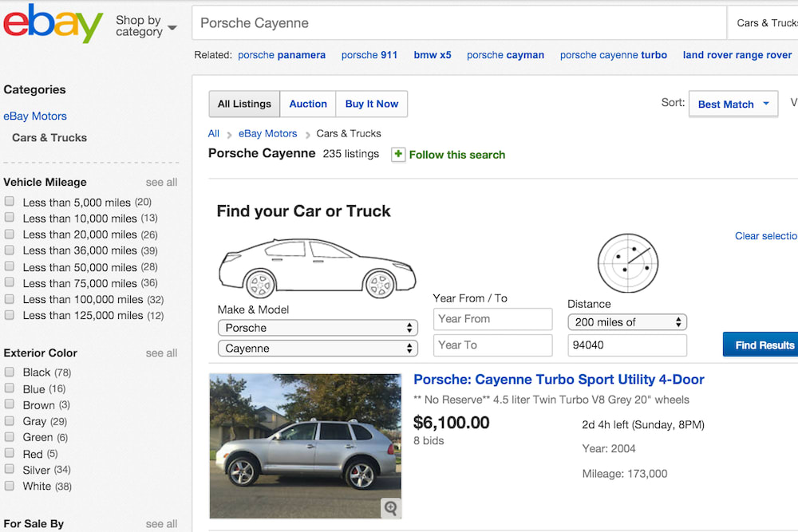Open Porsche Cayenne Turbo Sport Utility listing title
Image resolution: width=798 pixels, height=532 pixels.
559,380
